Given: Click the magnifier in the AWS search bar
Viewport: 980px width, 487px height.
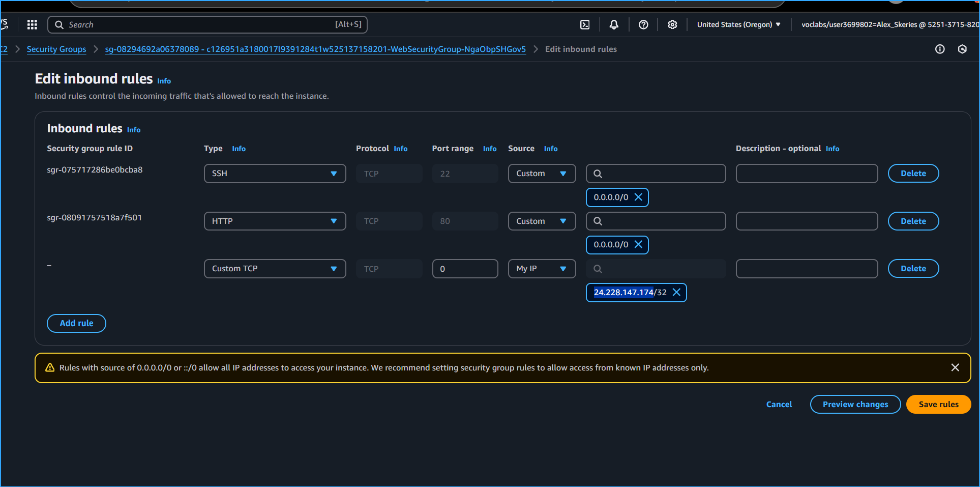Looking at the screenshot, I should (59, 24).
